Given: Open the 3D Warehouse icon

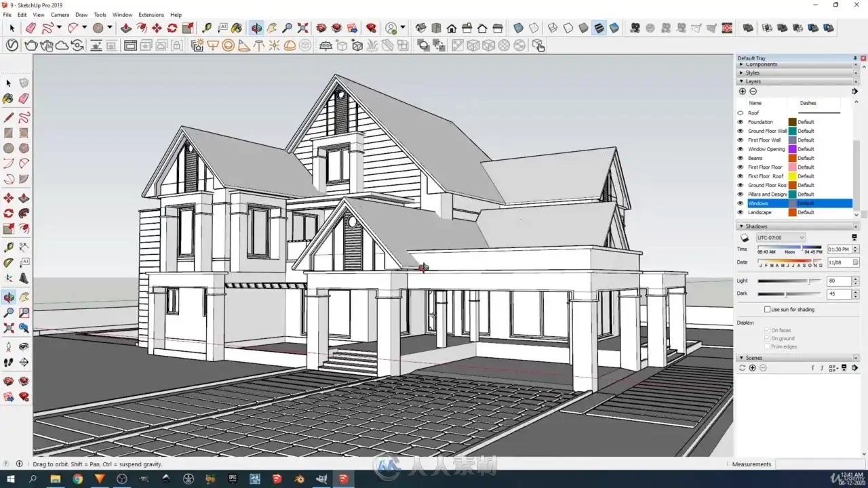Looking at the screenshot, I should click(x=321, y=28).
